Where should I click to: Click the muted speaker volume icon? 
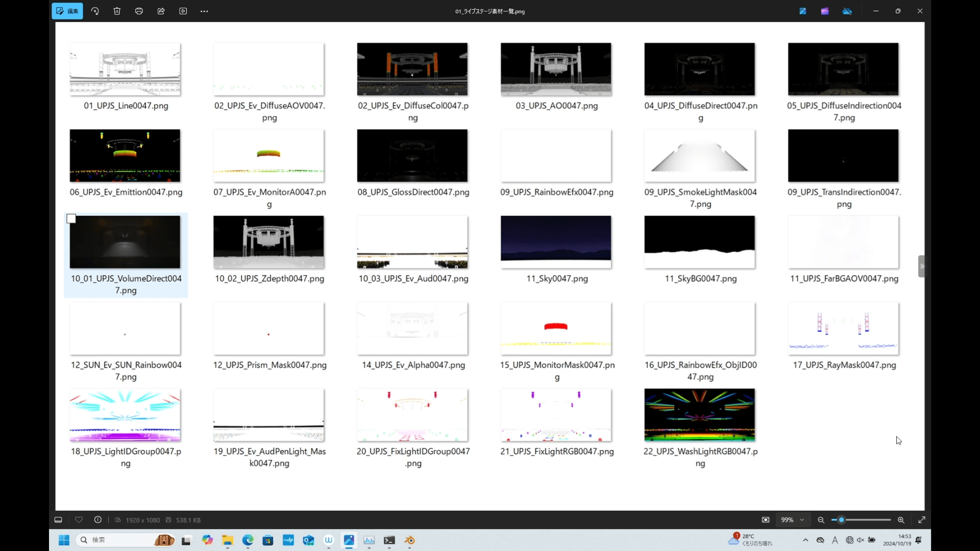coord(861,540)
